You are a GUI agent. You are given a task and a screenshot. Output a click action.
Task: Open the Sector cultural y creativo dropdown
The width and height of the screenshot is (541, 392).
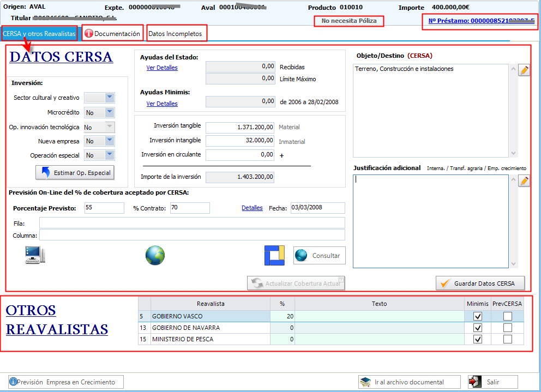110,98
